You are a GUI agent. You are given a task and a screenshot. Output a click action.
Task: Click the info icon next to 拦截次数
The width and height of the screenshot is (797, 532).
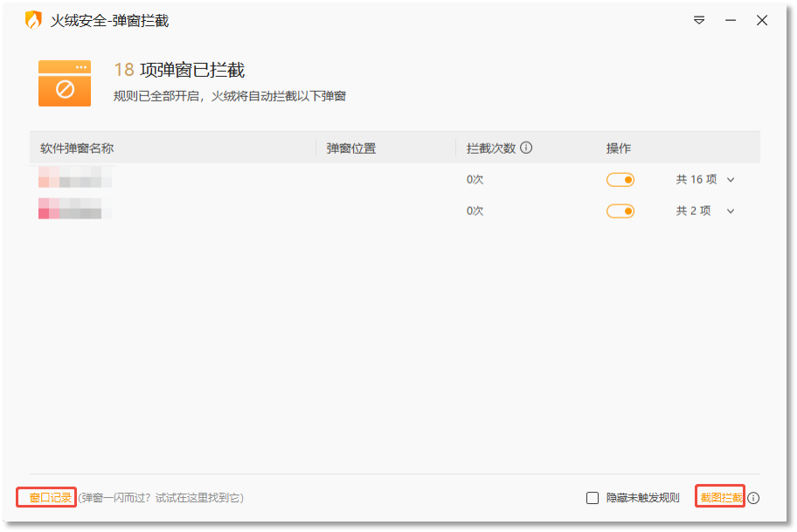(526, 148)
